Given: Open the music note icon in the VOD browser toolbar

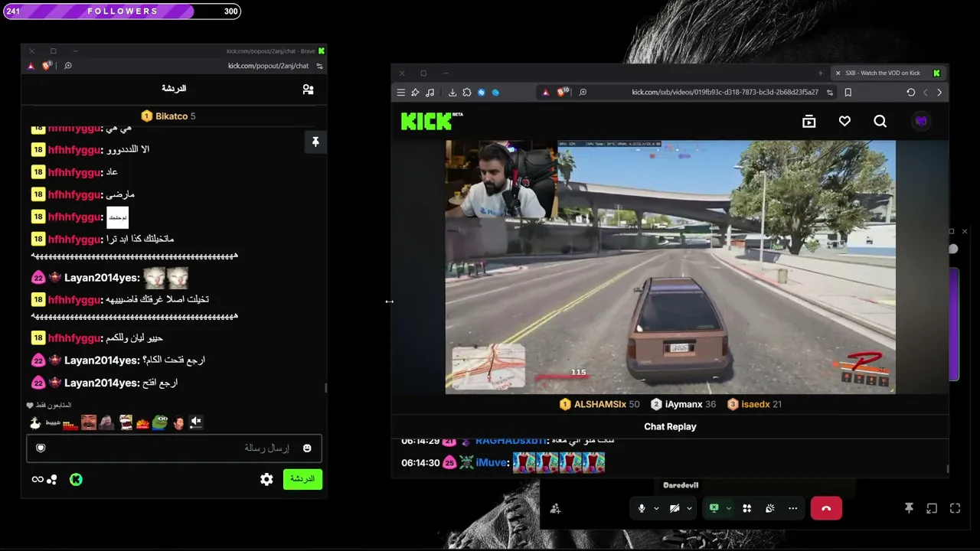Looking at the screenshot, I should 430,93.
